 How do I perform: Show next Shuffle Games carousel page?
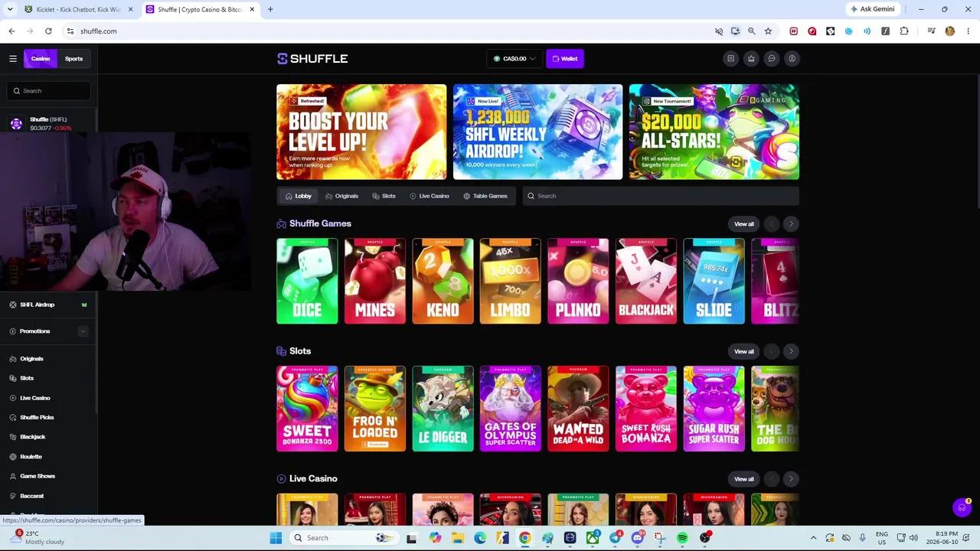791,223
